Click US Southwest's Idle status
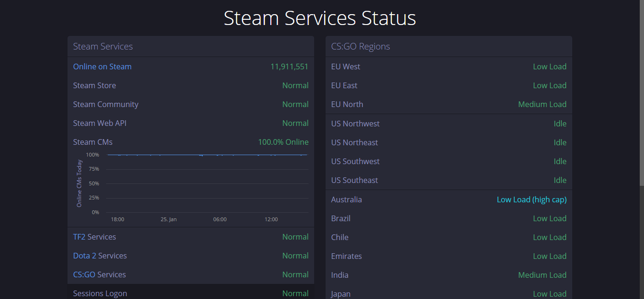 (x=560, y=161)
